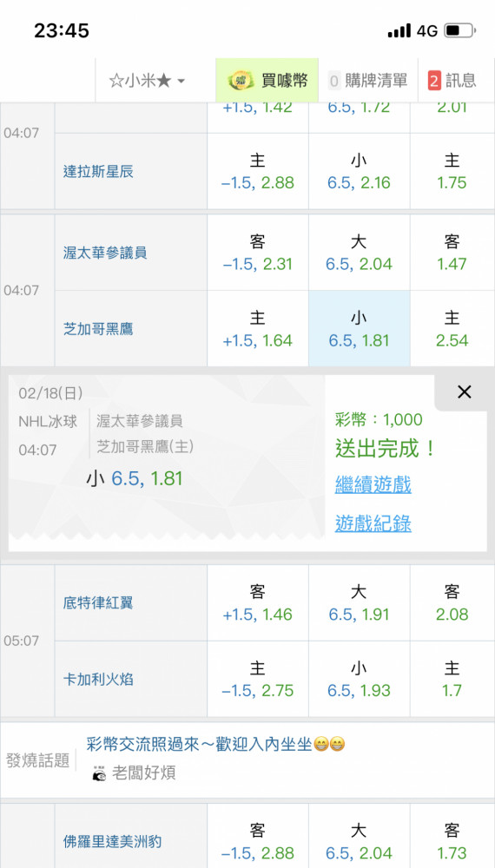Open the 遊戲紀錄 link
The width and height of the screenshot is (495, 868).
pyautogui.click(x=373, y=523)
